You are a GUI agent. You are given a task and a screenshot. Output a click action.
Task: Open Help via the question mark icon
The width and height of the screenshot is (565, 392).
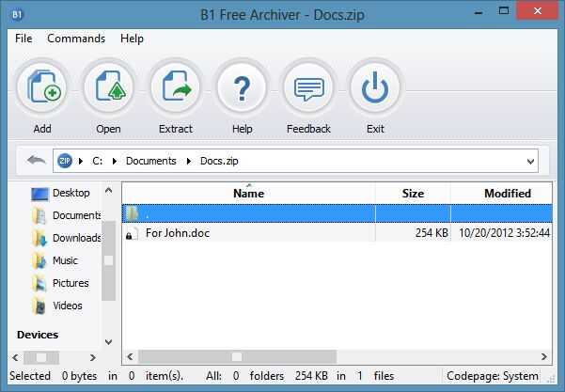[242, 86]
